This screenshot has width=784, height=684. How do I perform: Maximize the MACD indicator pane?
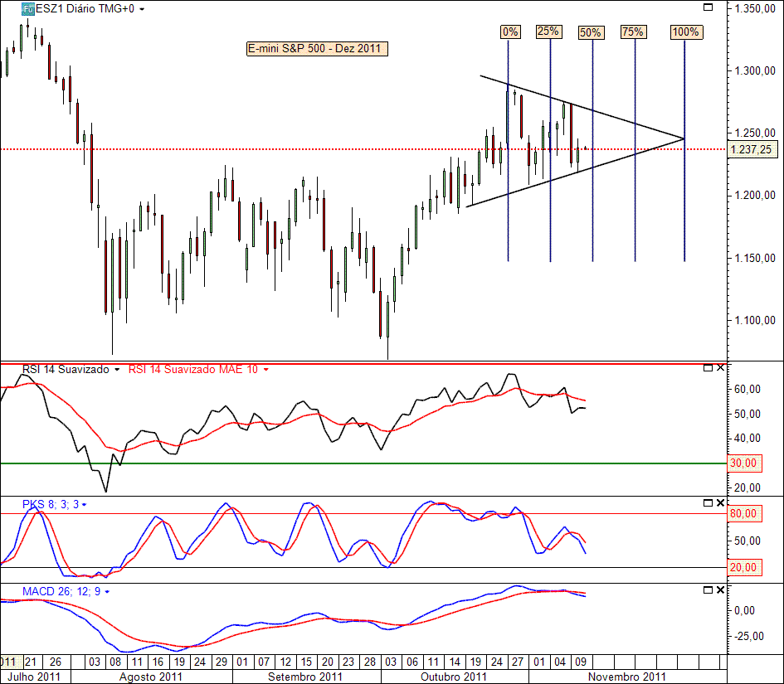(x=708, y=590)
